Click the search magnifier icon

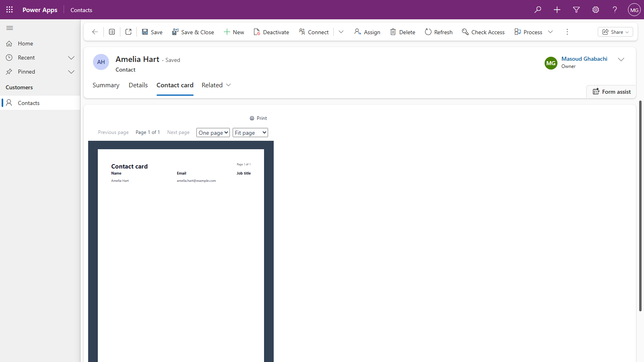[x=538, y=10]
